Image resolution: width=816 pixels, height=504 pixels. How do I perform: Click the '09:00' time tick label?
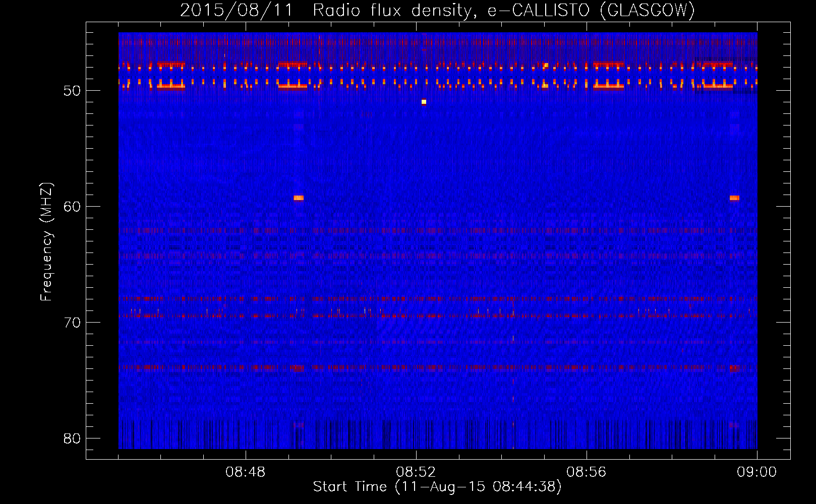(757, 472)
